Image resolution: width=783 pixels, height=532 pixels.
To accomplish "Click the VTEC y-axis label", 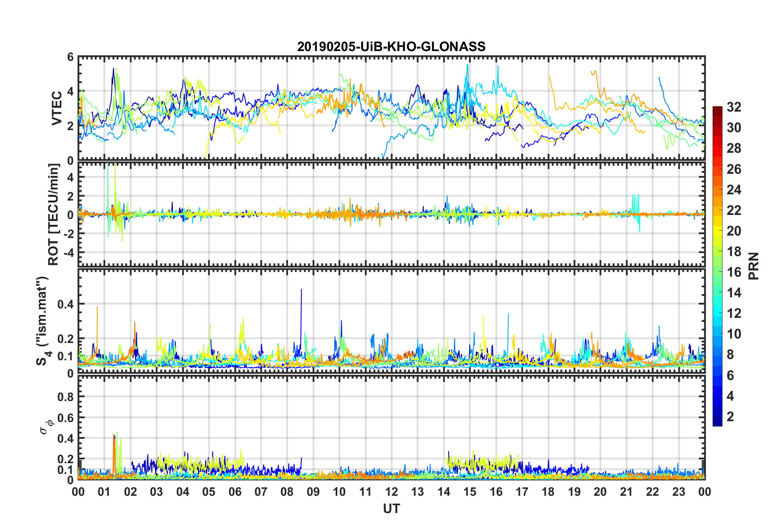I will (x=57, y=108).
